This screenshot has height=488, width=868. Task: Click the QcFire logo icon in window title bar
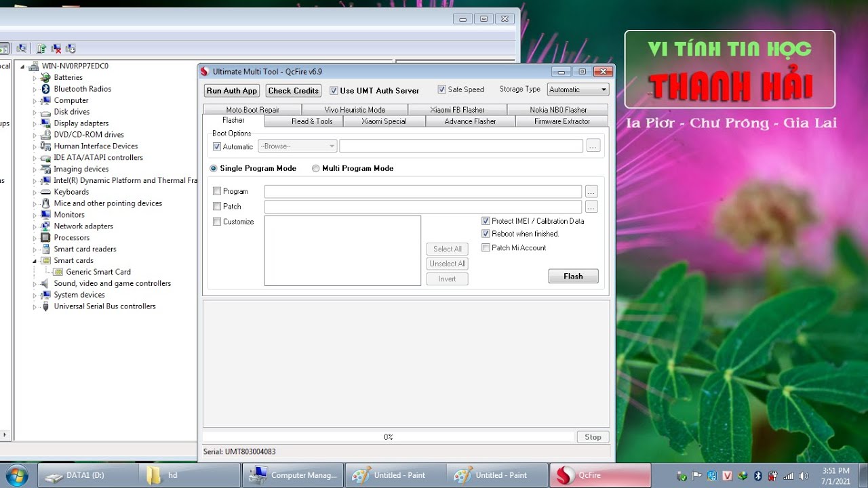pyautogui.click(x=205, y=71)
